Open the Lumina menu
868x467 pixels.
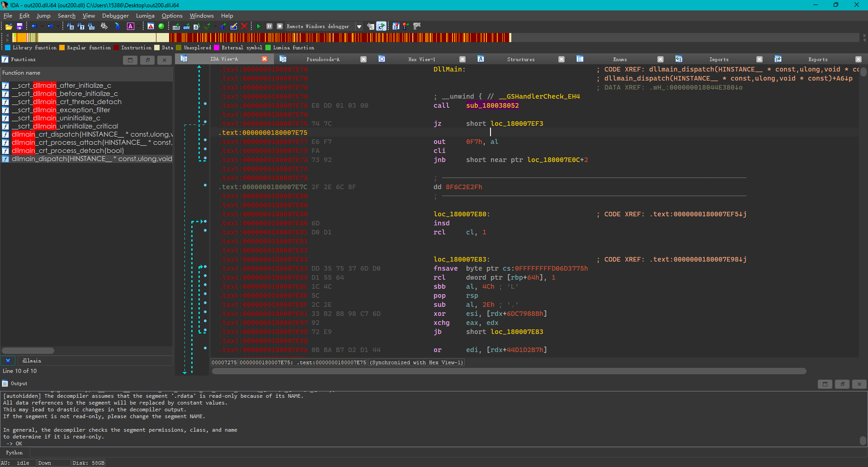145,15
